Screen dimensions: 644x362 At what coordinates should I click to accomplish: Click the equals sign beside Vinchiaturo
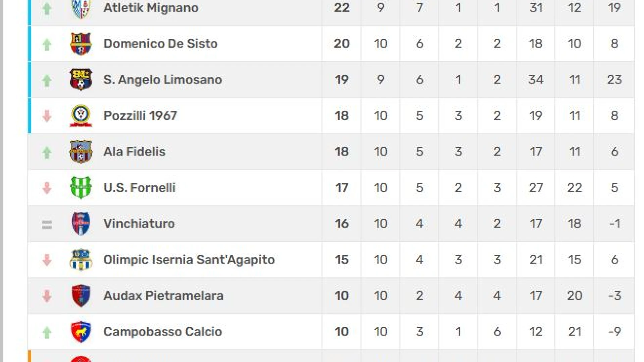point(47,224)
